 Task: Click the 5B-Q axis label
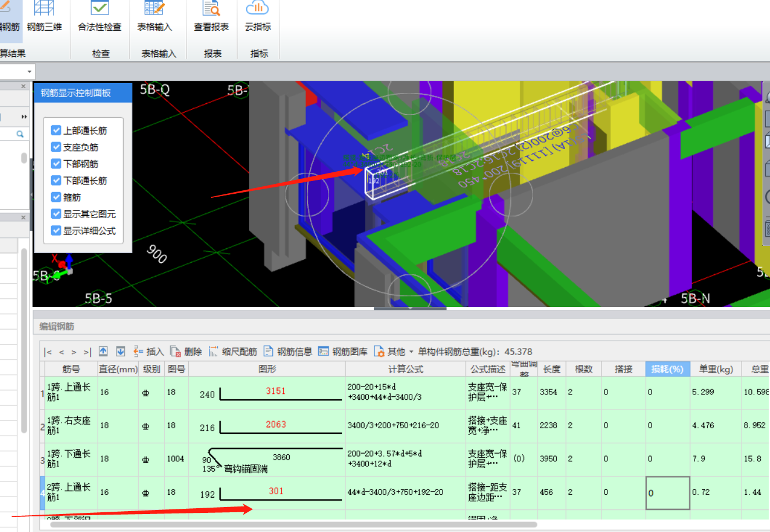click(154, 90)
